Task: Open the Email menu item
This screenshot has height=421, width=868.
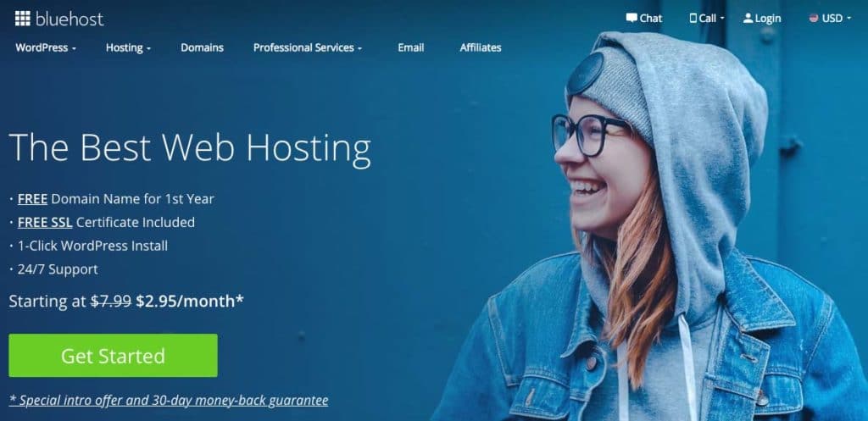Action: 411,47
